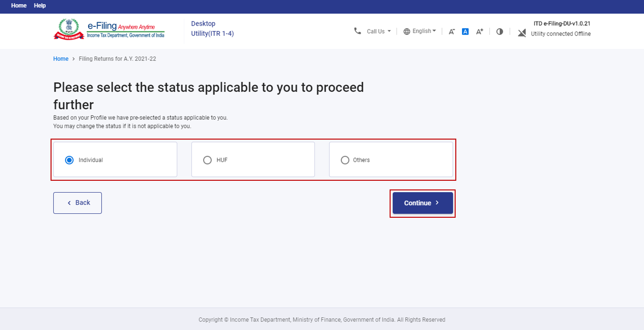This screenshot has height=330, width=644.
Task: Click the e-Filing Anywhere Anytime title text
Action: tap(121, 26)
